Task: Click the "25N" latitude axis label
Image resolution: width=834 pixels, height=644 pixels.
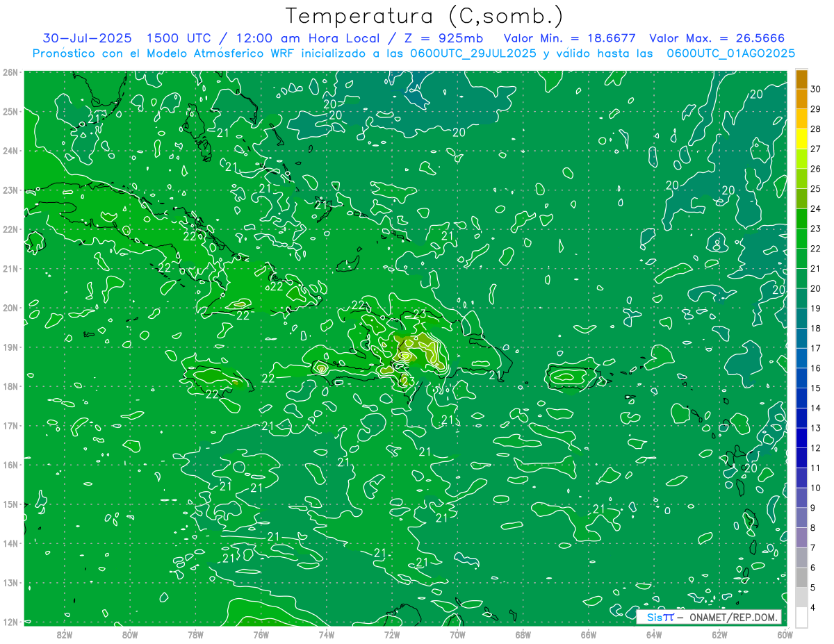Action: (10, 111)
